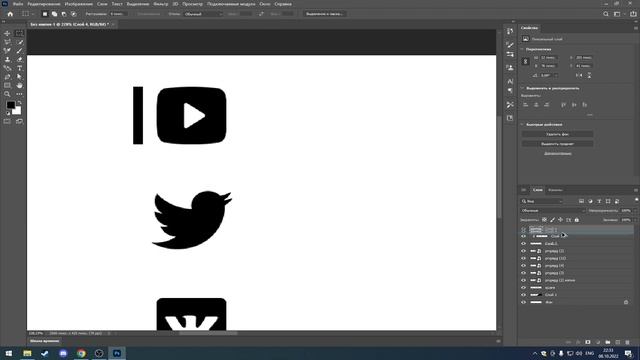This screenshot has width=640, height=360.
Task: Open the Изображение menu
Action: coord(79,4)
